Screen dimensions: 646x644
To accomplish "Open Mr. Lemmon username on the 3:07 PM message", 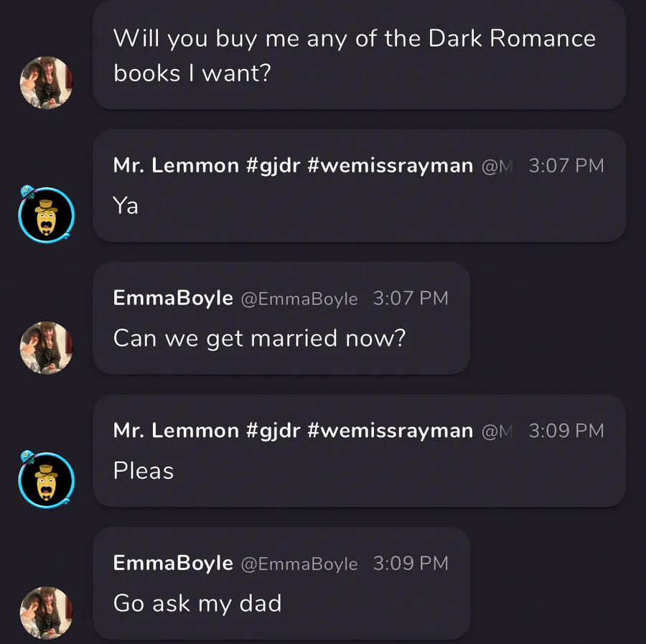I will click(293, 166).
